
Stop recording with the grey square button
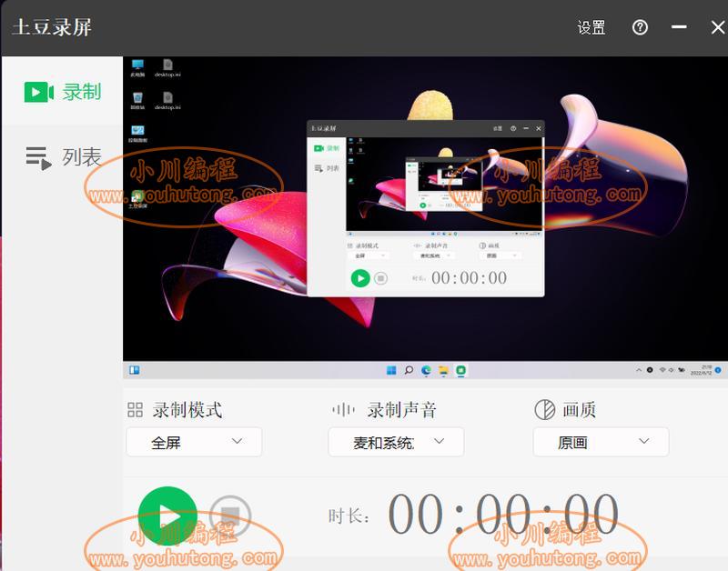pos(230,516)
